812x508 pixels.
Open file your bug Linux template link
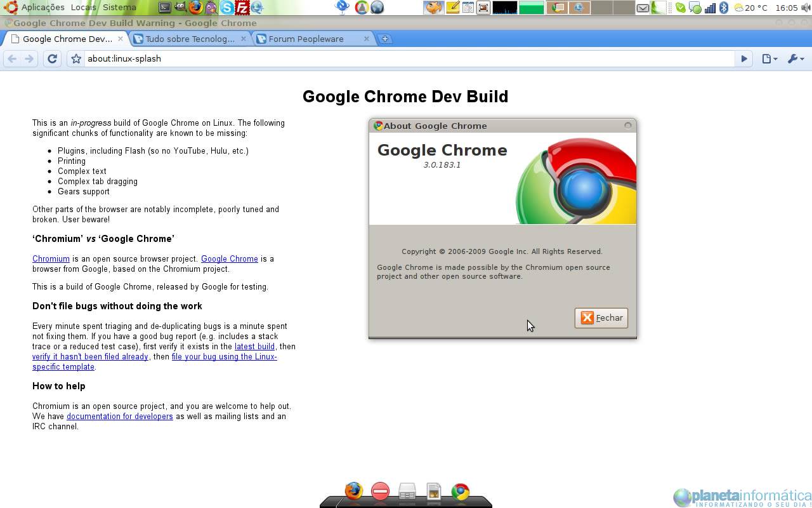(x=155, y=362)
